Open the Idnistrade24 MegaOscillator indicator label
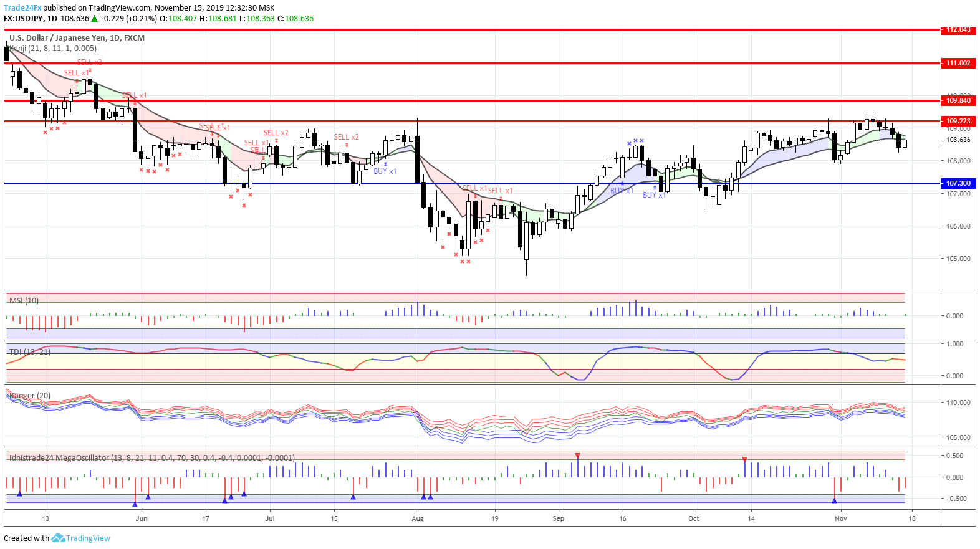This screenshot has height=549, width=980. (x=152, y=458)
